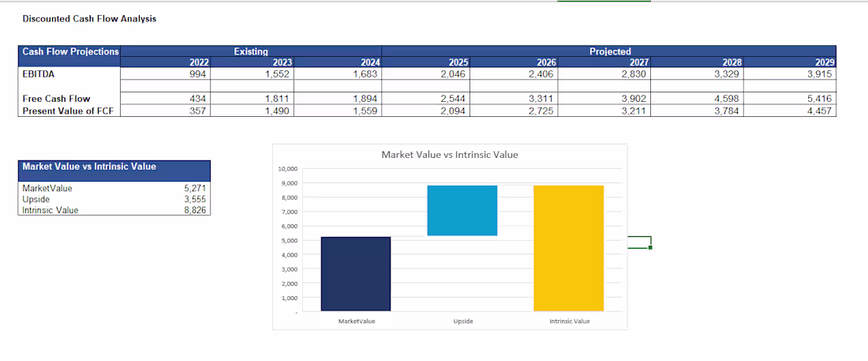Select Present Value cell 4,457
The width and height of the screenshot is (868, 361).
pos(791,111)
